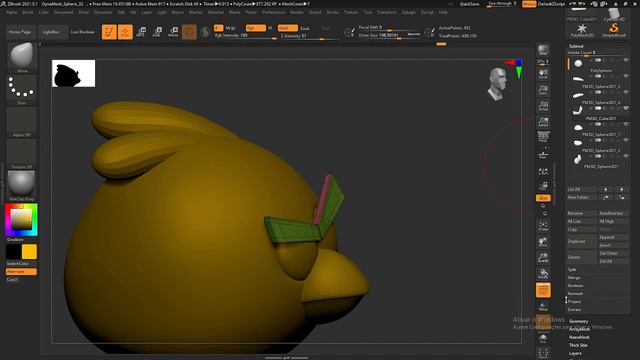Toggle the orange XYZ rotation button
The height and width of the screenshot is (360, 640).
click(542, 198)
